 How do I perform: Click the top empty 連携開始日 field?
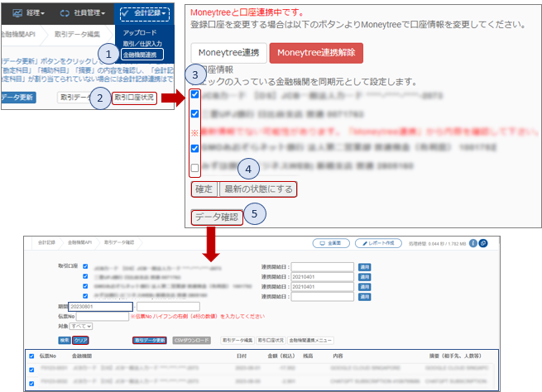[323, 267]
